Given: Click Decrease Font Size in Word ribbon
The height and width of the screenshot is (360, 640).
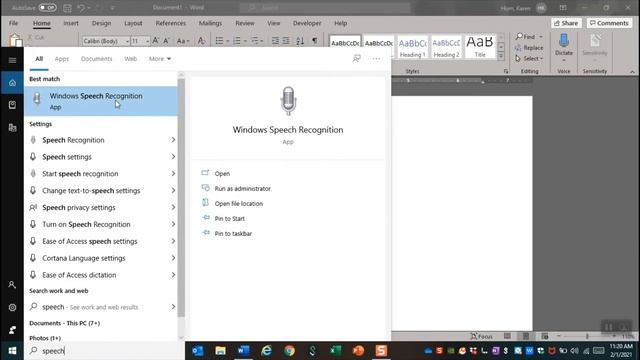Looking at the screenshot, I should (167, 40).
